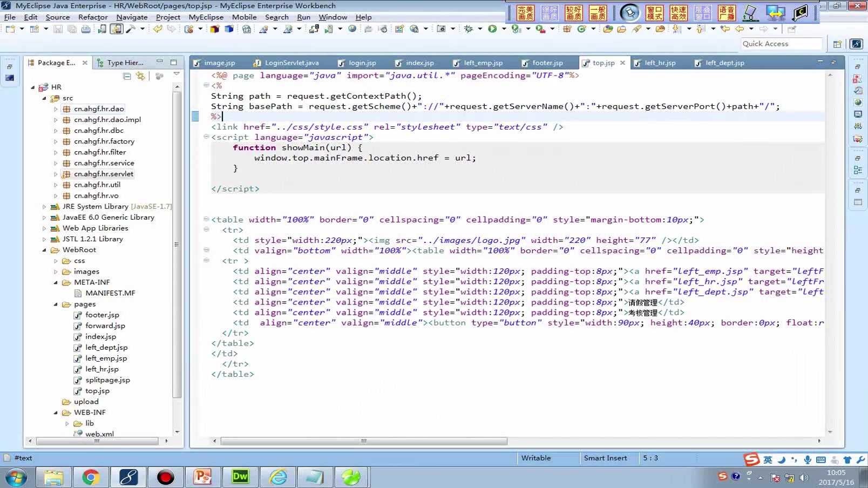
Task: Open Google Chrome from the taskbar
Action: [x=91, y=477]
